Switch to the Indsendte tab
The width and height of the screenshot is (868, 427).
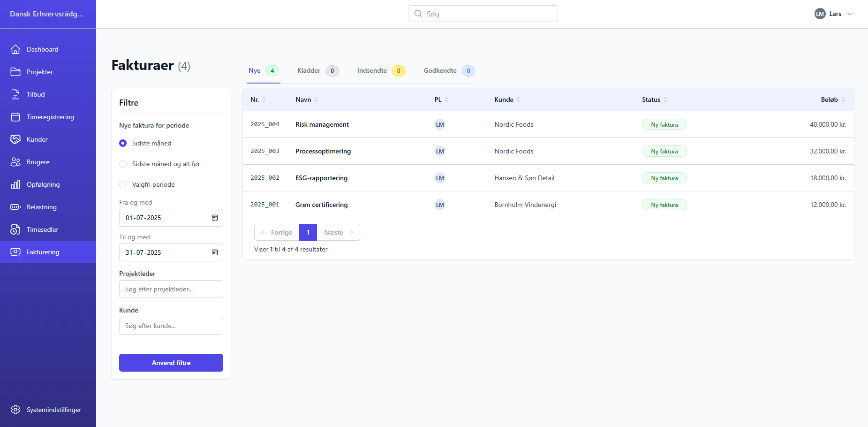pos(381,71)
